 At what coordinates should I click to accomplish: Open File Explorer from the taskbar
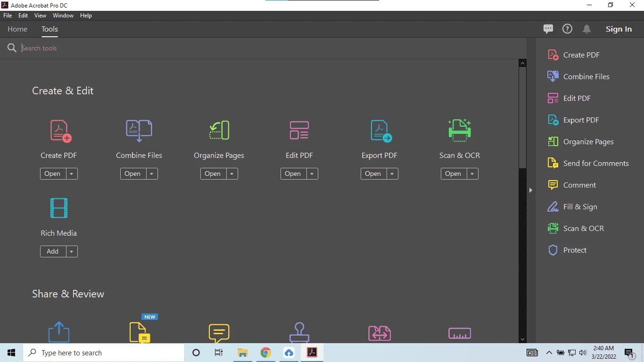[243, 353]
